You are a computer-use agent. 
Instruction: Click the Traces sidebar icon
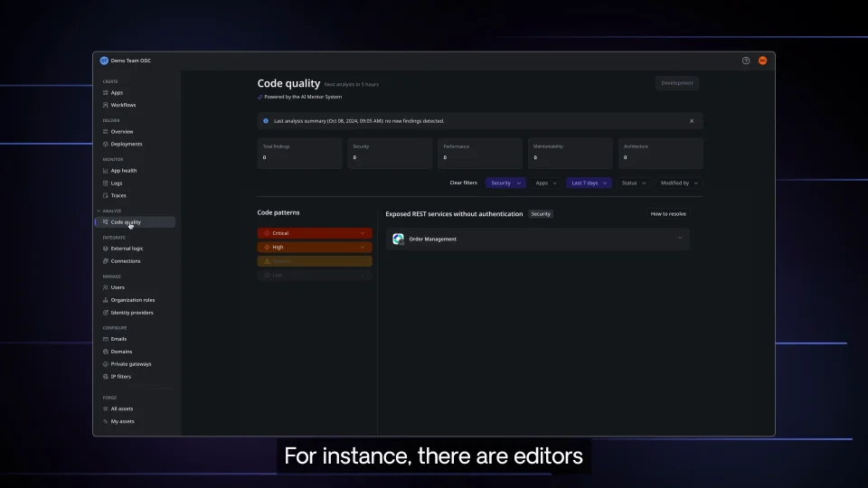[x=105, y=195]
